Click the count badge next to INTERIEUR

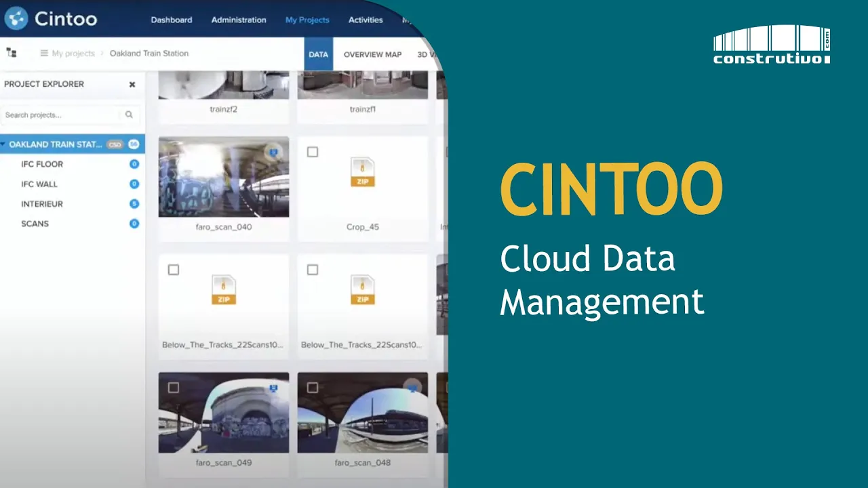134,204
